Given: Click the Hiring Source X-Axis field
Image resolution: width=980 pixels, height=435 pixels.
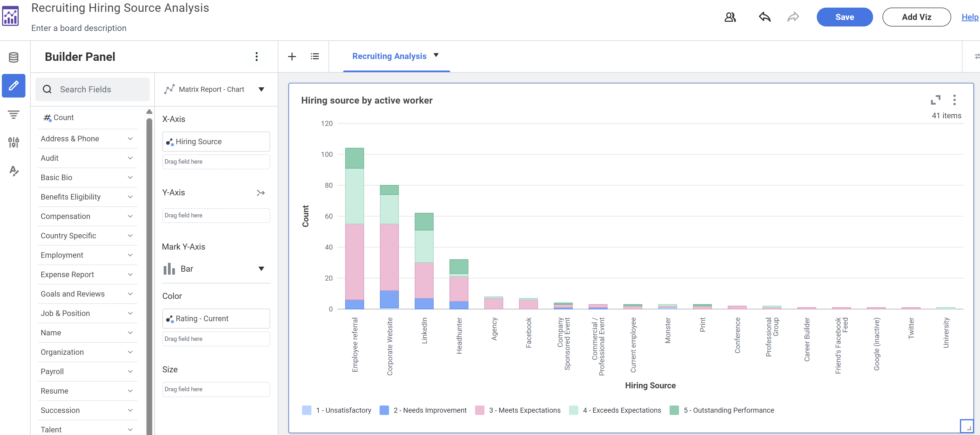Looking at the screenshot, I should point(216,142).
